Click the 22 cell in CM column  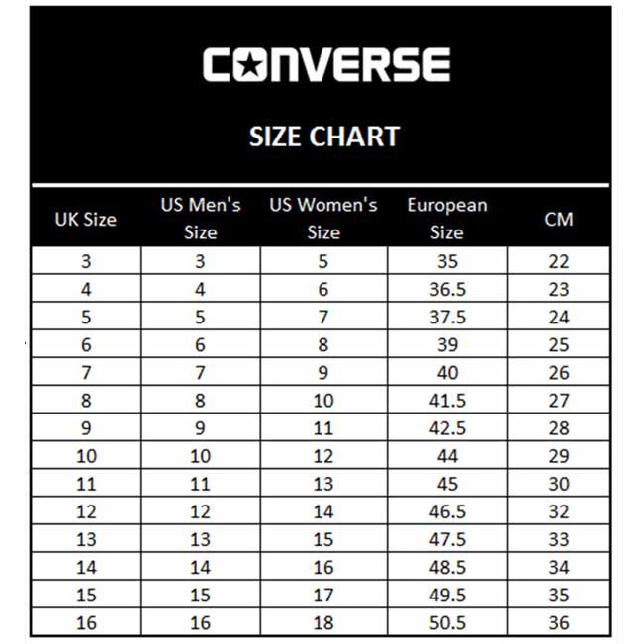click(559, 262)
